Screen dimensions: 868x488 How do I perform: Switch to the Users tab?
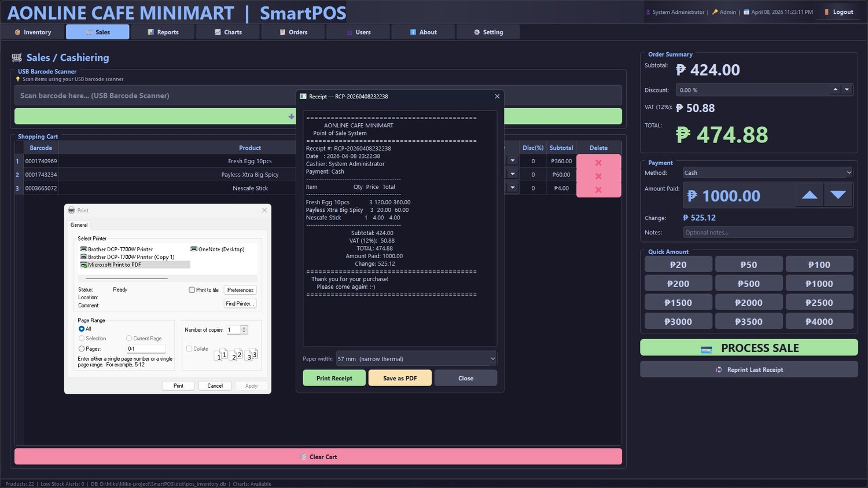pyautogui.click(x=358, y=32)
